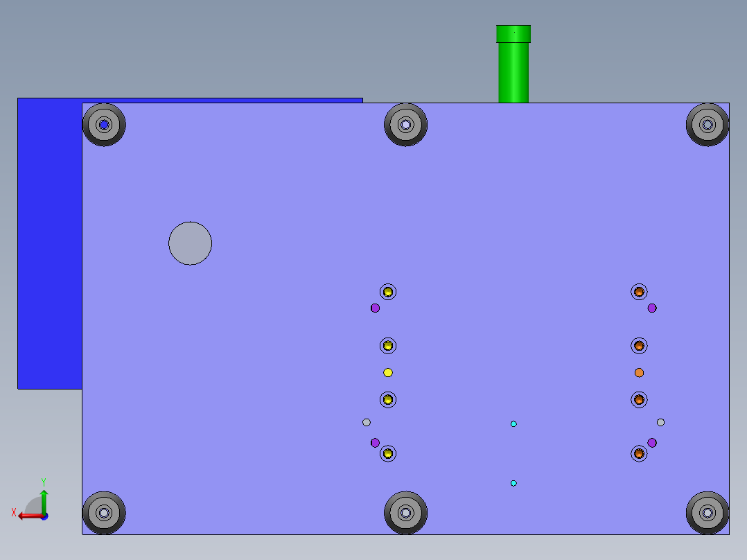Select the bottom-middle bolt on the plate edge
This screenshot has width=747, height=560.
point(405,513)
